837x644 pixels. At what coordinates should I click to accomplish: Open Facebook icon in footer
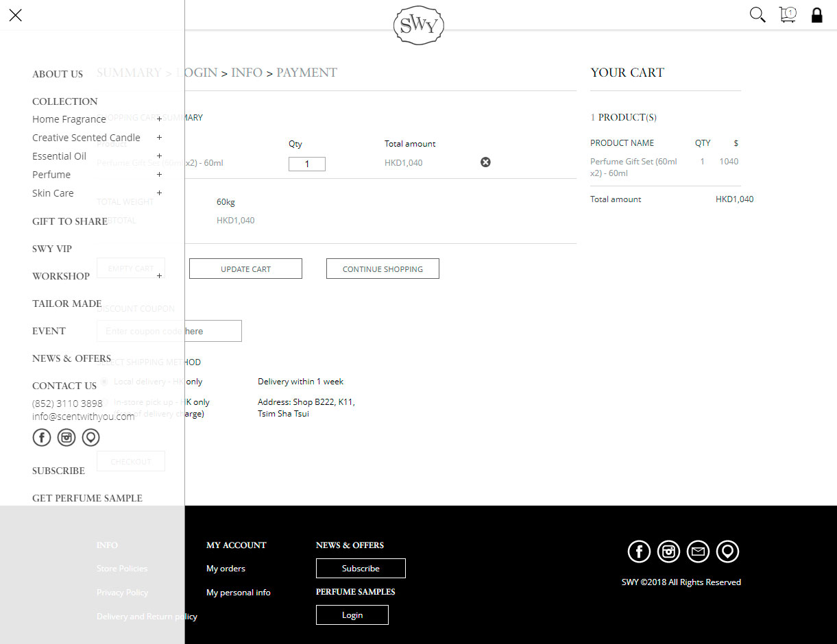tap(639, 552)
